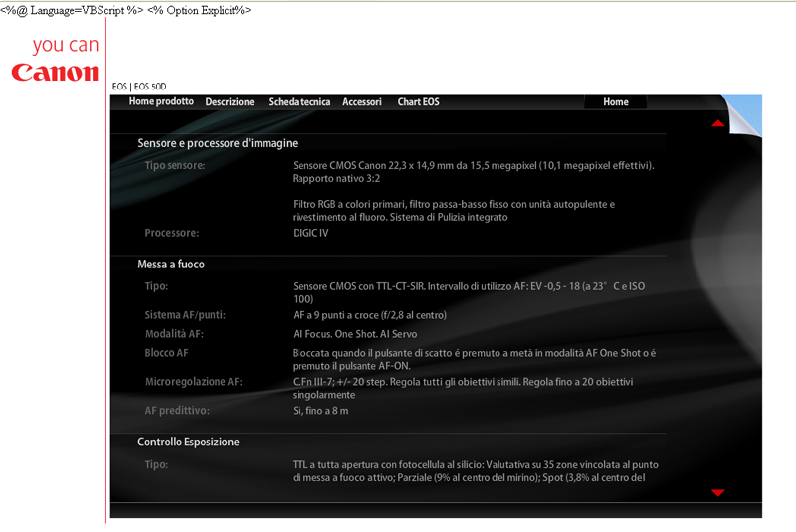Click the "Modalità AF:" label
This screenshot has width=796, height=532.
coord(175,334)
